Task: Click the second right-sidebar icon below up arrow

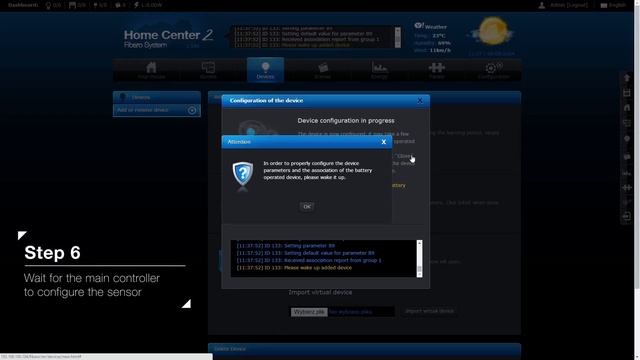Action: [x=627, y=93]
